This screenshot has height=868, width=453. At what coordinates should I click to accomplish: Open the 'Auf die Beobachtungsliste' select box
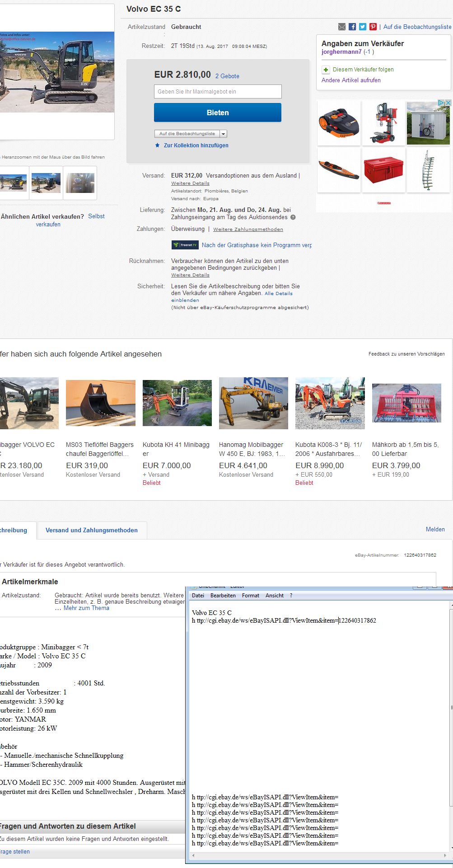(x=191, y=134)
